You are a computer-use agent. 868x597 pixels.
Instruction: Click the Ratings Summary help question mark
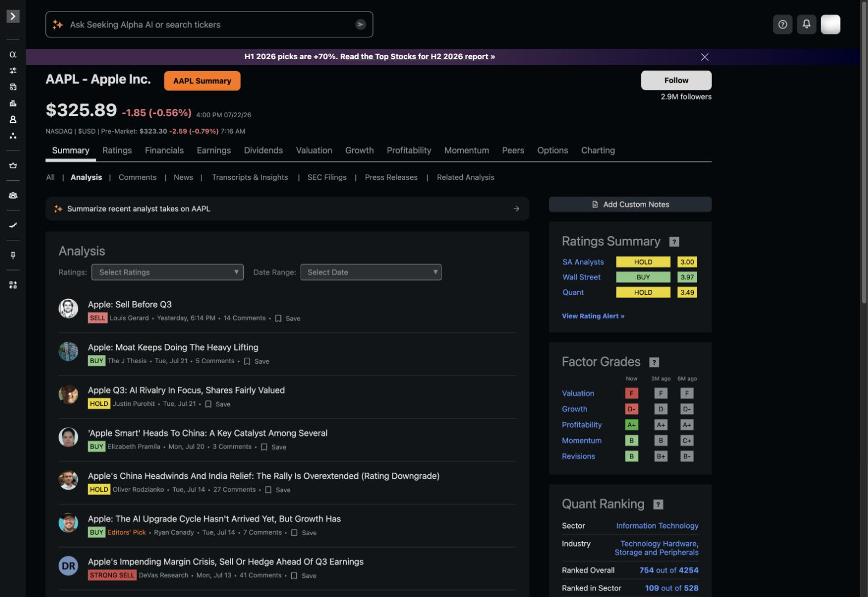pyautogui.click(x=674, y=242)
